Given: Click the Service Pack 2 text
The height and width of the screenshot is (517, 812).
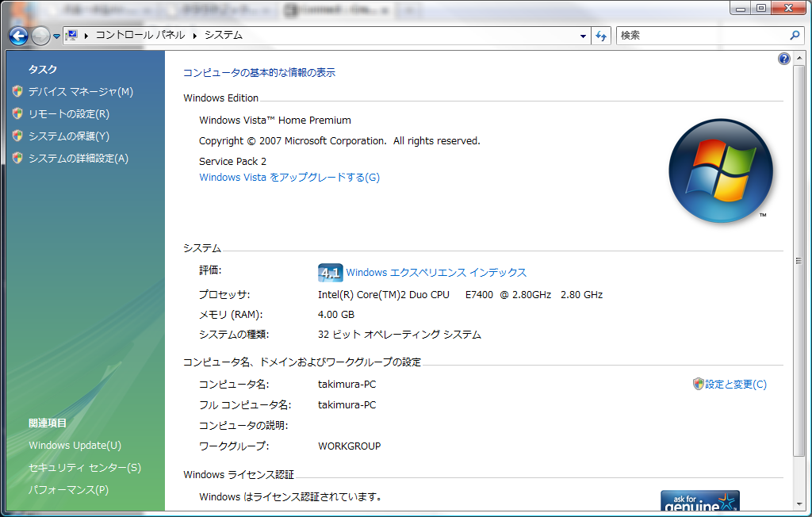Looking at the screenshot, I should (232, 161).
